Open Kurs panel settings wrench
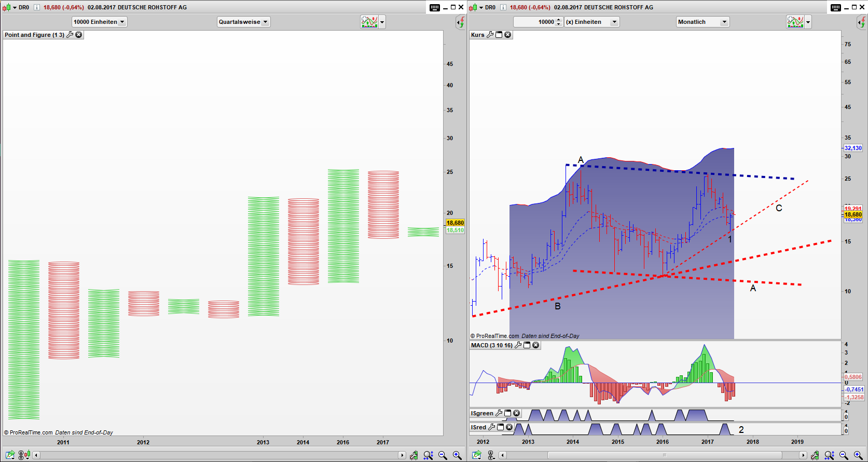The image size is (868, 462). tap(490, 35)
